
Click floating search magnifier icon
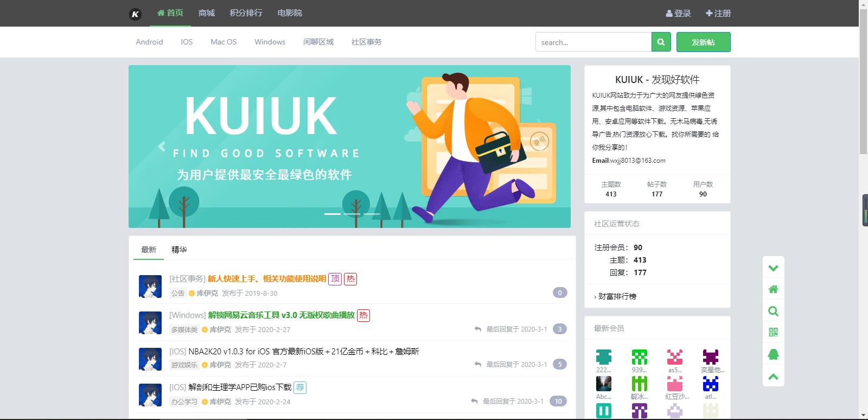(x=774, y=311)
